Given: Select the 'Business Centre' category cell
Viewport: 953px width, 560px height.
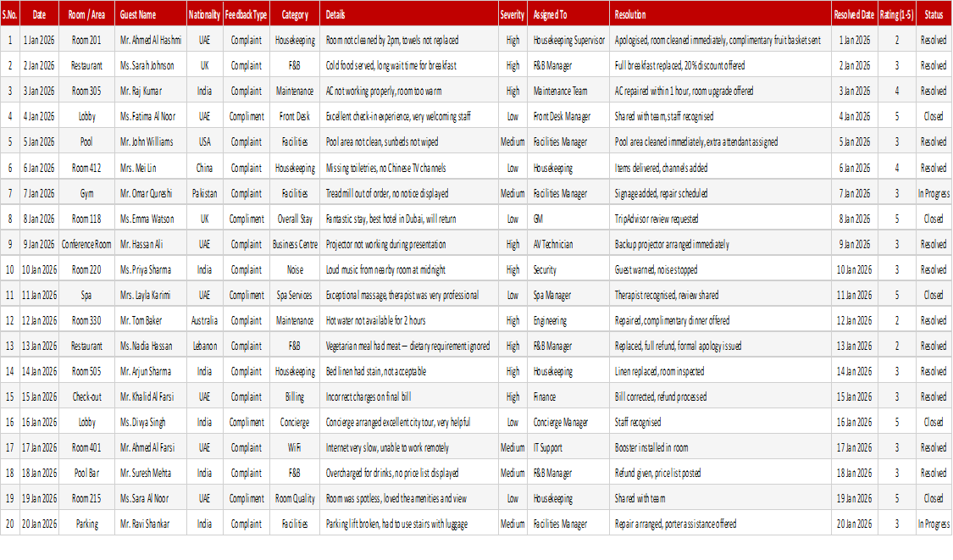Looking at the screenshot, I should point(295,245).
